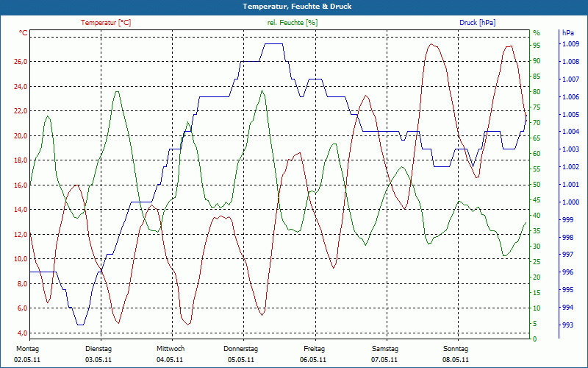Click the 4,0 temperature axis value
This screenshot has width=588, height=368.
point(22,333)
